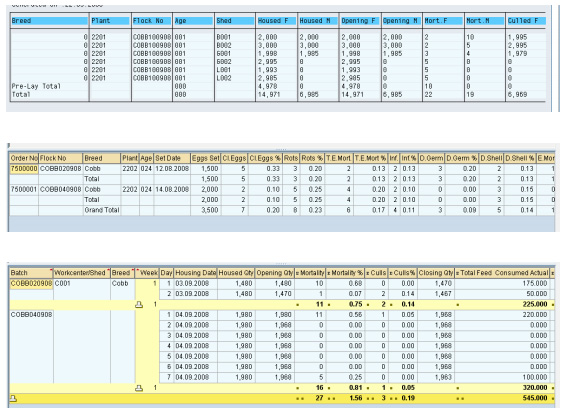This screenshot has height=415, width=565.
Task: Select the Eggs Set column header
Action: coord(205,158)
